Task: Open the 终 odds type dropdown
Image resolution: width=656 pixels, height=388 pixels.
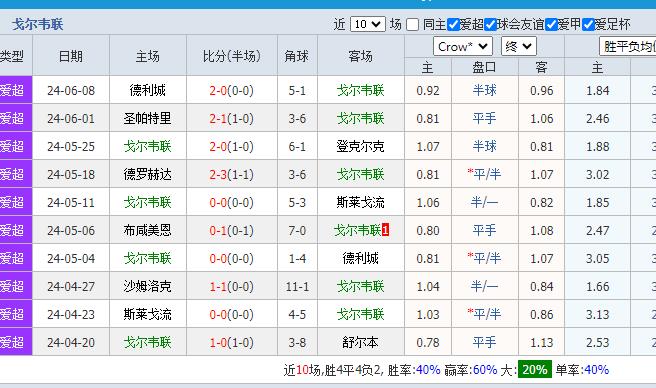Action: tap(519, 46)
